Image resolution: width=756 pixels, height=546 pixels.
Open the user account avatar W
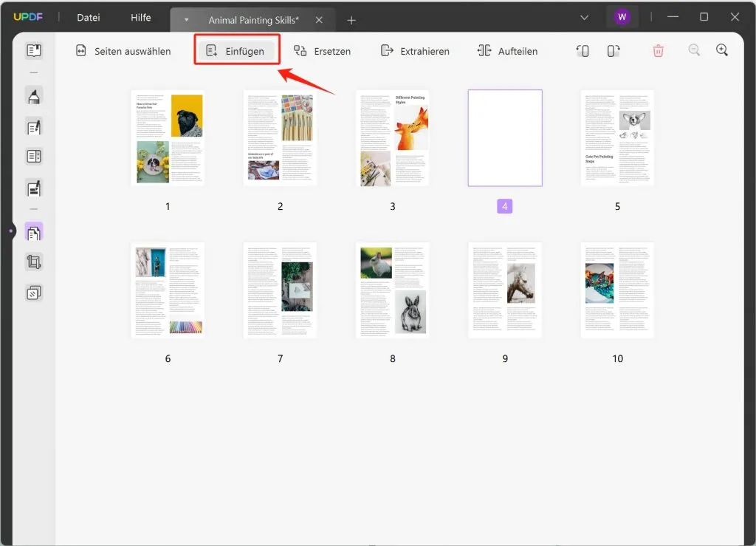(622, 18)
